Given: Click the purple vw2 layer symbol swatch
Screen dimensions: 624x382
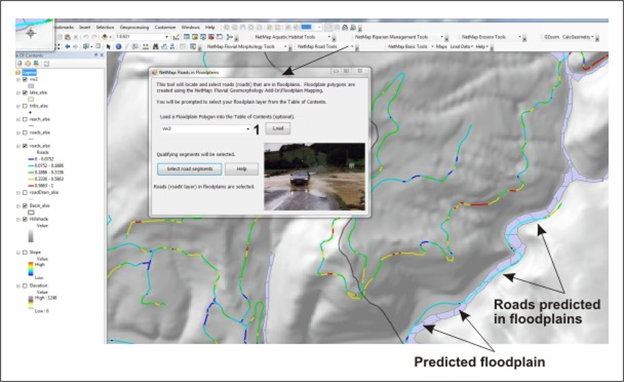Looking at the screenshot, I should (31, 86).
